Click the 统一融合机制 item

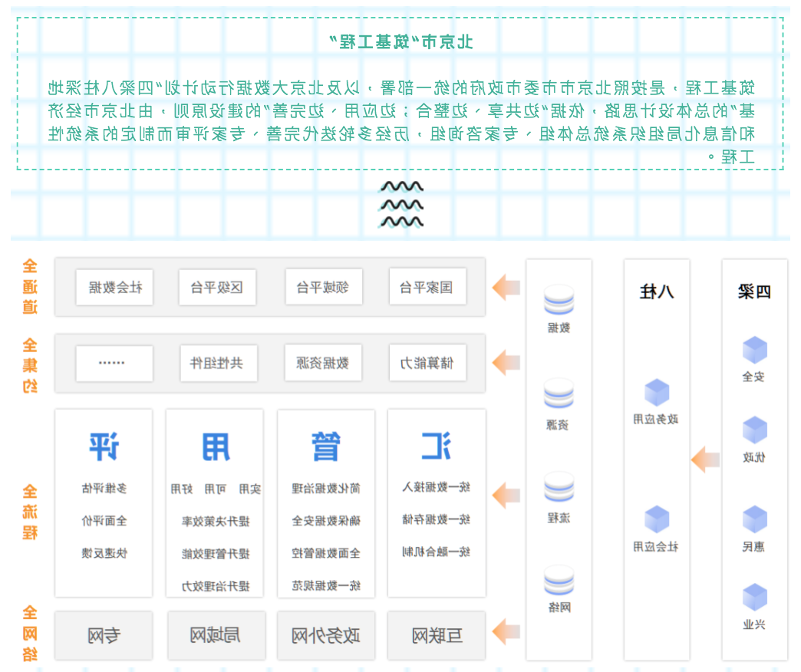tap(436, 552)
